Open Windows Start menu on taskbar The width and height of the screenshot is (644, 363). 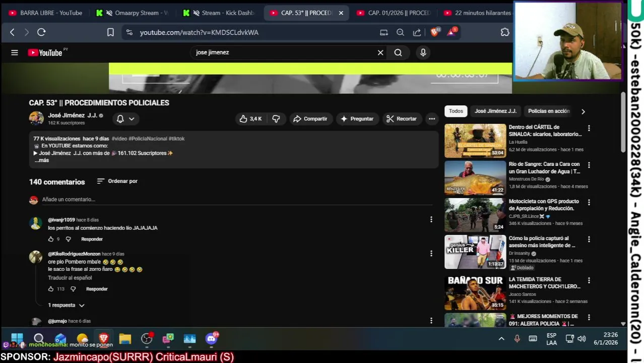tap(17, 338)
